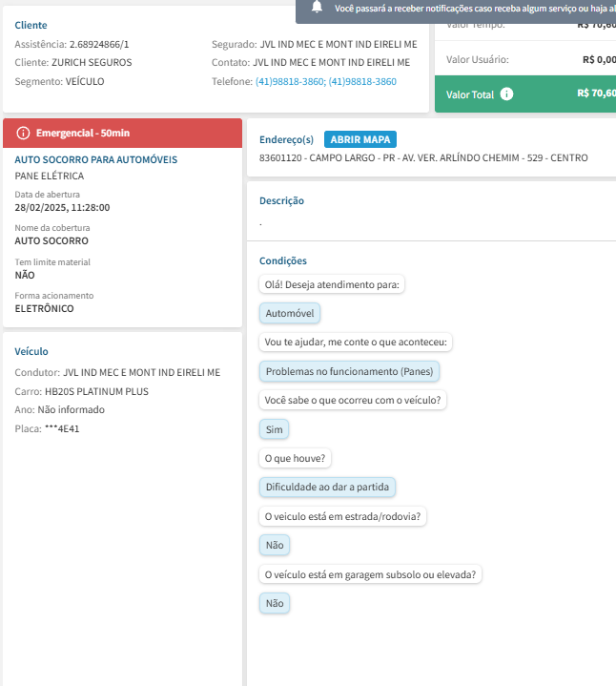Open the AUTO SOCORRO PARA AUTOMÓVEIS heading
Screen dimensions: 616x686
click(x=96, y=159)
